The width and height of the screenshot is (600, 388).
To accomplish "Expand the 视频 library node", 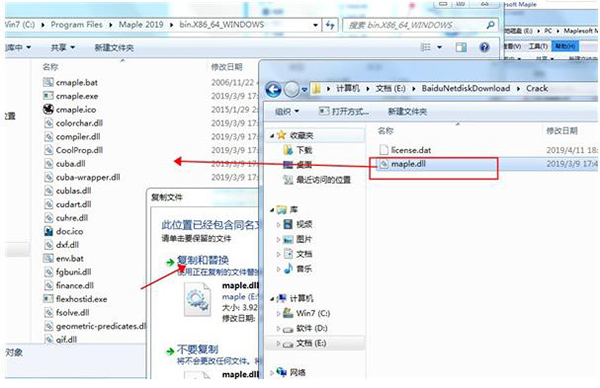I will pyautogui.click(x=279, y=225).
